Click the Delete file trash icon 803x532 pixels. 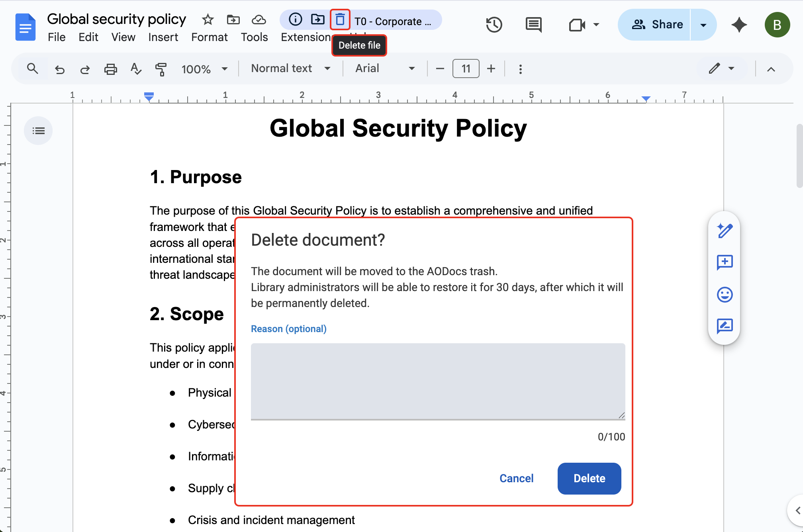coord(340,19)
